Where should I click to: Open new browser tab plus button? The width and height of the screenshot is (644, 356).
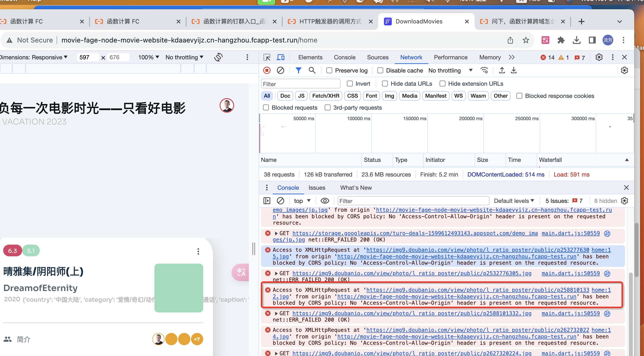coord(581,21)
